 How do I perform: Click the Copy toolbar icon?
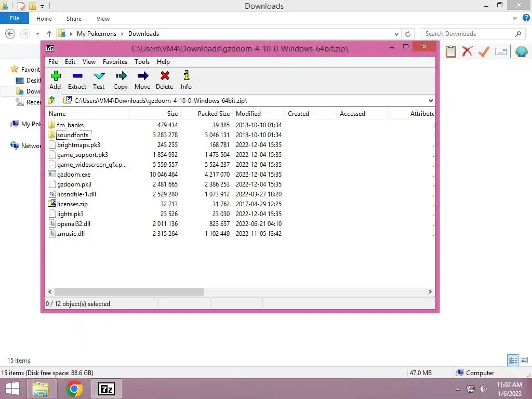121,80
